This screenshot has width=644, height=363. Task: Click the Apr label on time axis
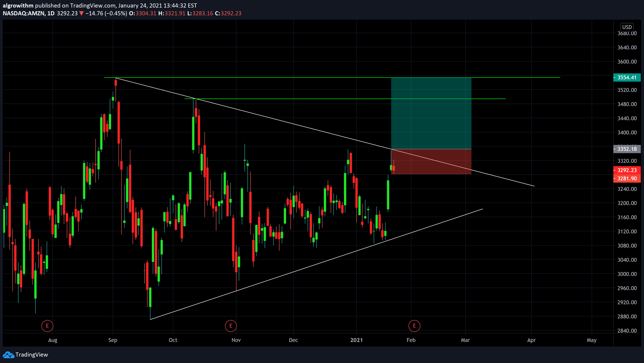pos(531,340)
